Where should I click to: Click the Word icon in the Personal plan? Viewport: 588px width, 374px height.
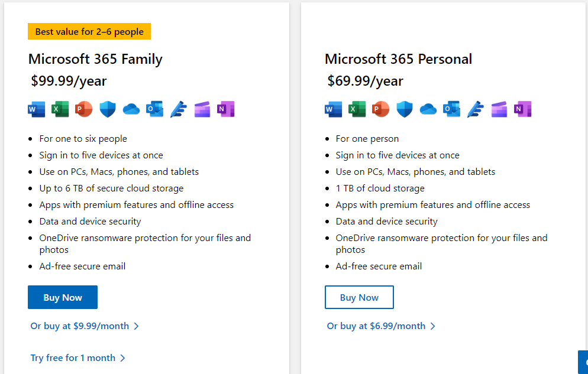pyautogui.click(x=333, y=109)
